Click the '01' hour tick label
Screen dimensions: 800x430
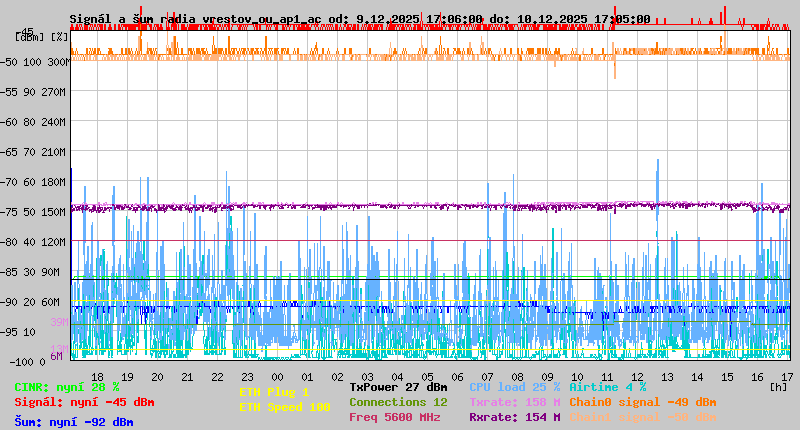click(x=307, y=377)
